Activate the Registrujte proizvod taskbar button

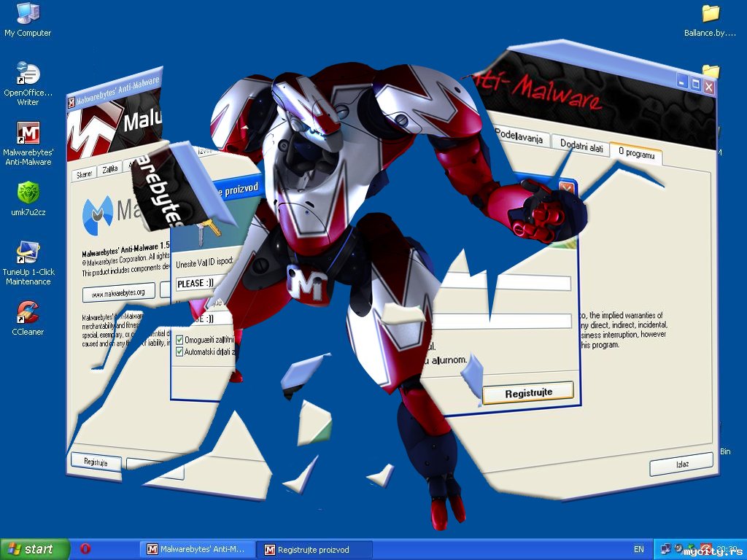click(x=314, y=550)
